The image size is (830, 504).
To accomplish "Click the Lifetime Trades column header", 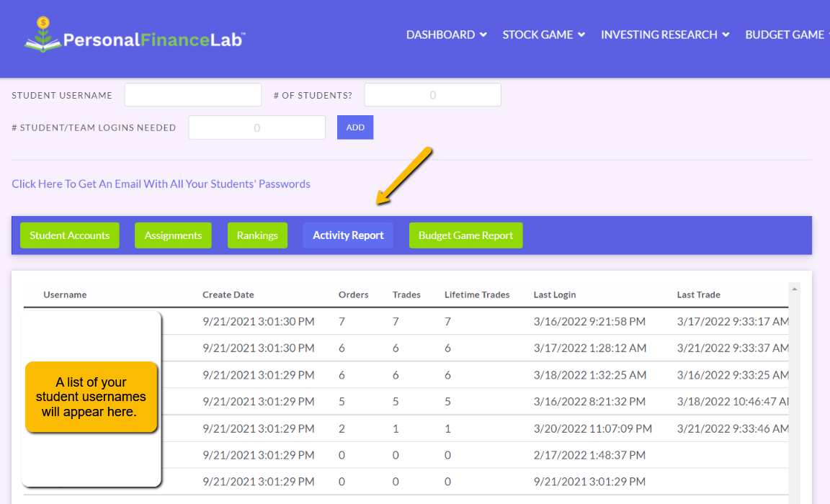I will coord(477,294).
